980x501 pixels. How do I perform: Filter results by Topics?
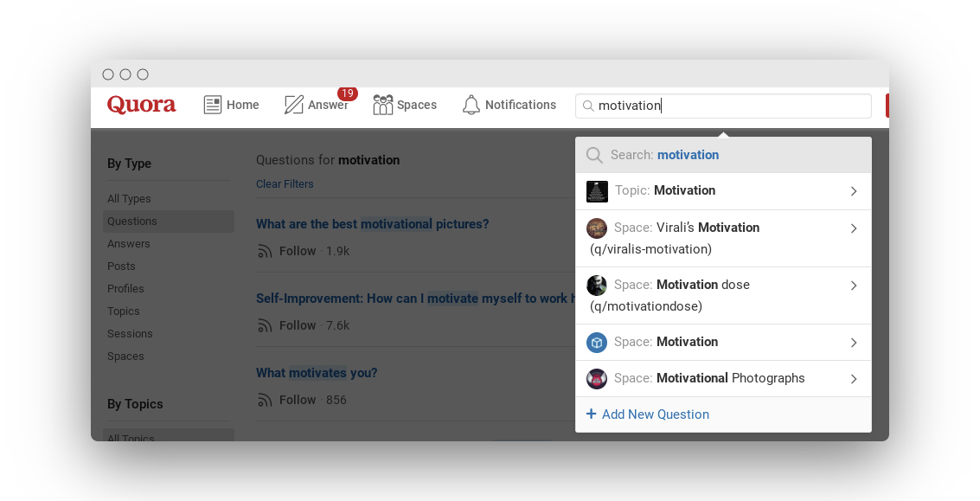click(123, 312)
